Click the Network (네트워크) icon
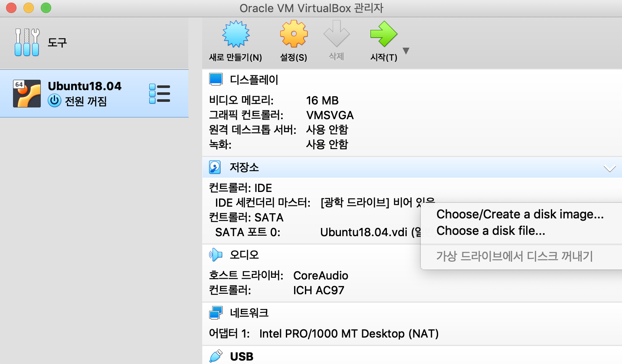Viewport: 622px width, 364px height. coord(216,312)
